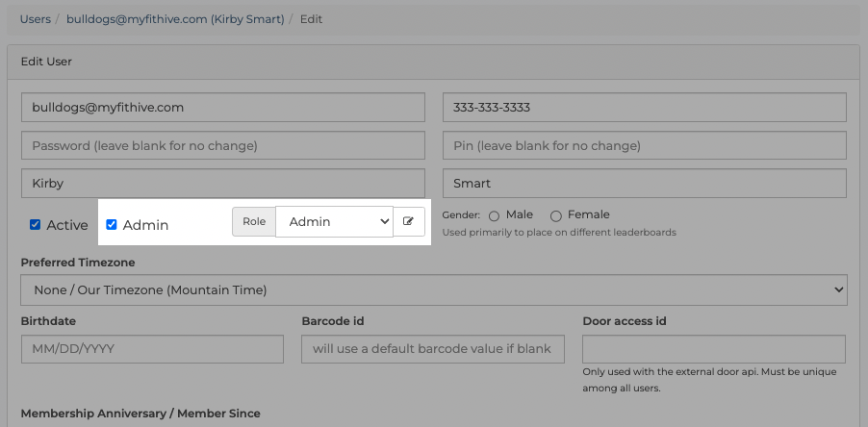Image resolution: width=868 pixels, height=427 pixels.
Task: Click the Role label button
Action: [x=254, y=222]
